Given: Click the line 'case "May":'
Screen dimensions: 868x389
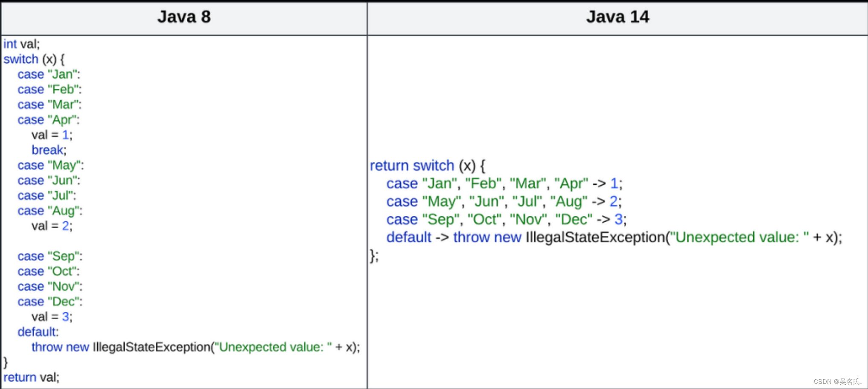Looking at the screenshot, I should click(51, 165).
